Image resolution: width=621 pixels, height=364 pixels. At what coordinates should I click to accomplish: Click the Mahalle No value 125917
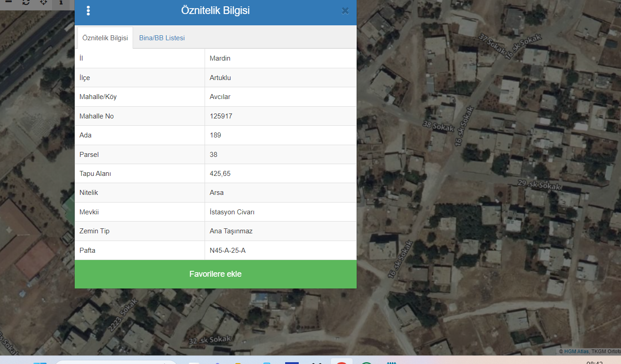221,116
